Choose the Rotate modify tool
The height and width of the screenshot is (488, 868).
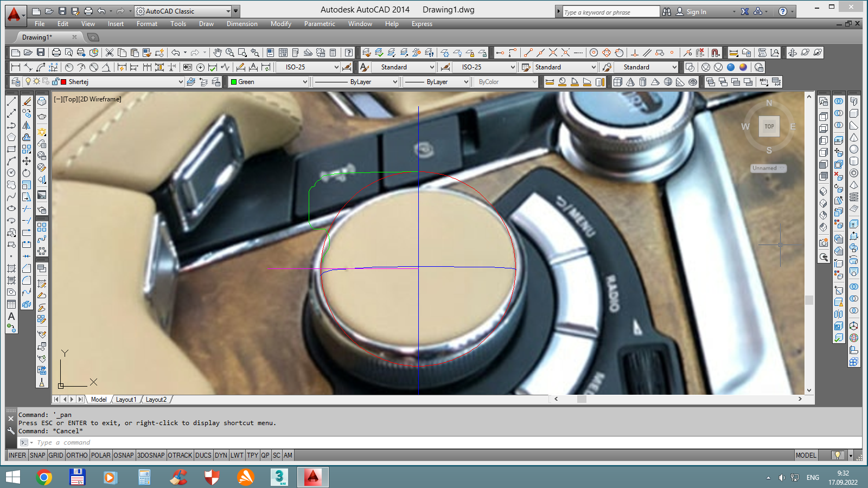point(27,173)
